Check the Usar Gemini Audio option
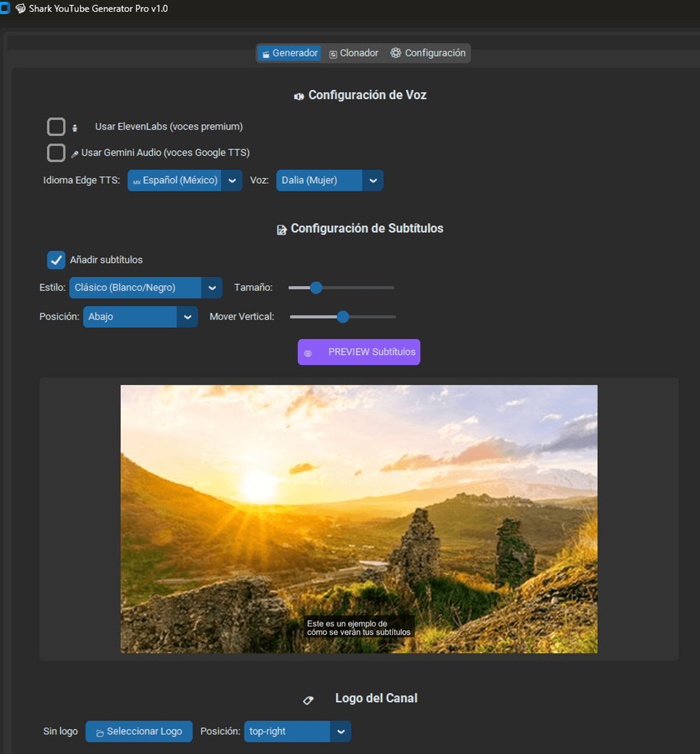This screenshot has width=700, height=754. point(56,153)
